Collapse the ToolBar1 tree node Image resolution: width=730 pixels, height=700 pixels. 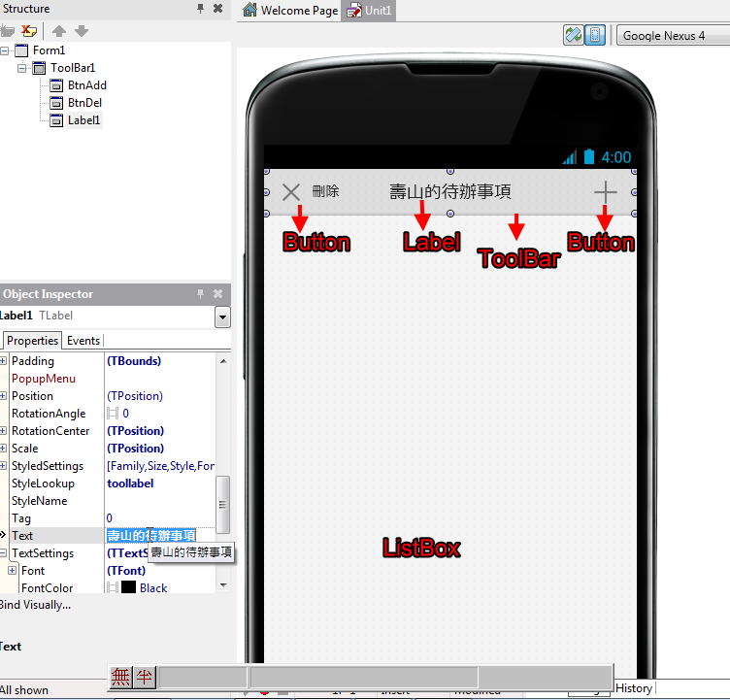point(22,68)
